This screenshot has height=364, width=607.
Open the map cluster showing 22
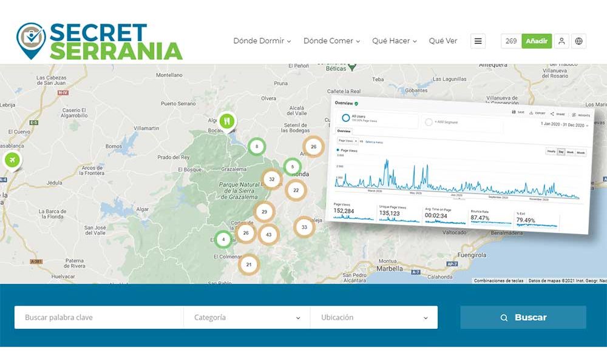pos(296,190)
